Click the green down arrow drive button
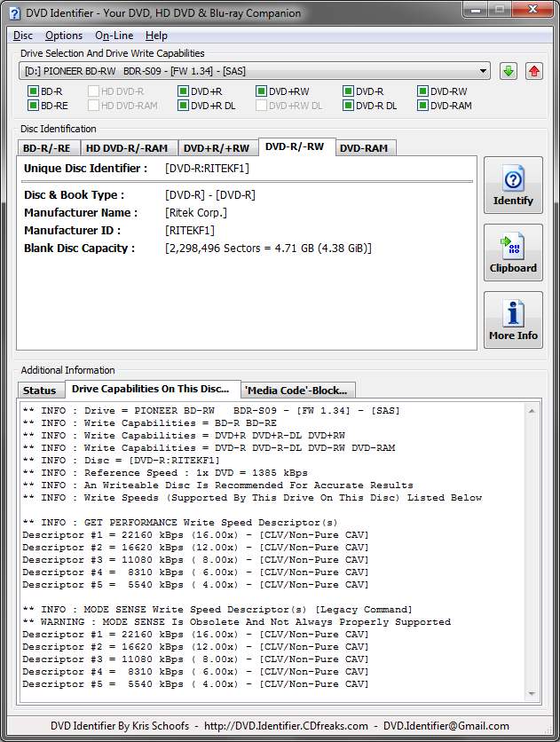The height and width of the screenshot is (742, 560). pos(509,72)
